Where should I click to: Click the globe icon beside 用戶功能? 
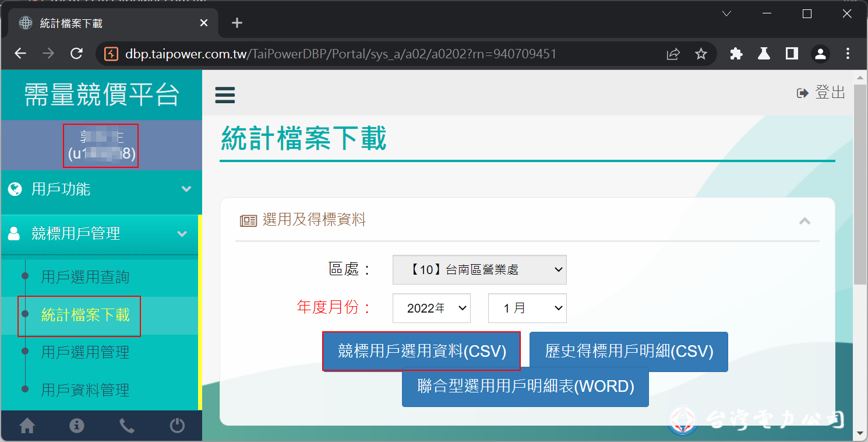coord(15,189)
